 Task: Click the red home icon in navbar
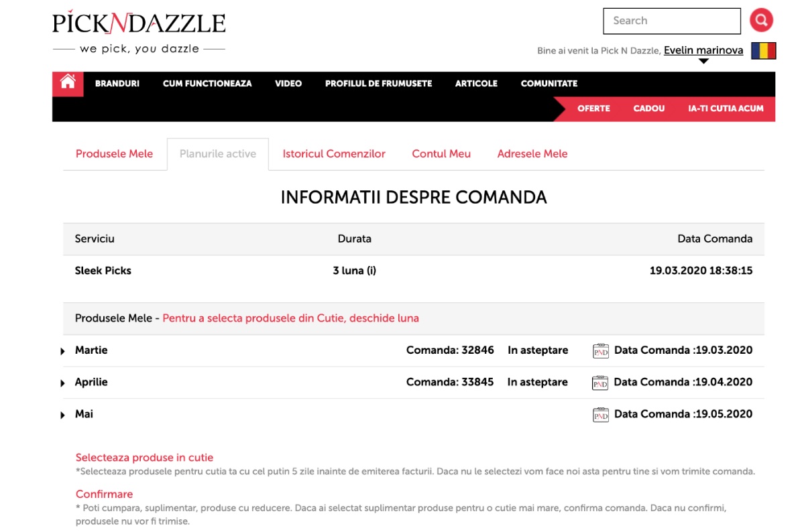tap(68, 84)
